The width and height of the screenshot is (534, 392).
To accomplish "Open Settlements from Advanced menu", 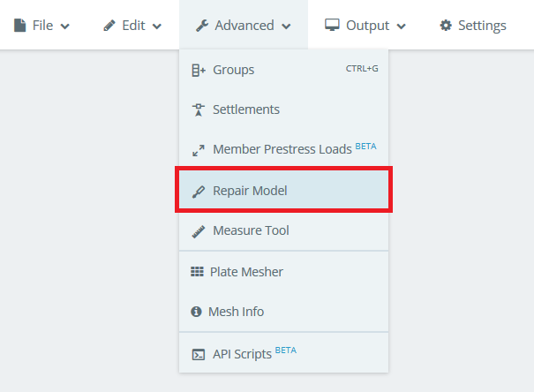I will tap(283, 109).
